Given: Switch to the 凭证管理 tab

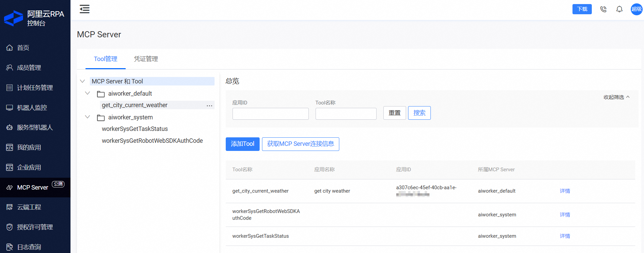Looking at the screenshot, I should coord(146,59).
